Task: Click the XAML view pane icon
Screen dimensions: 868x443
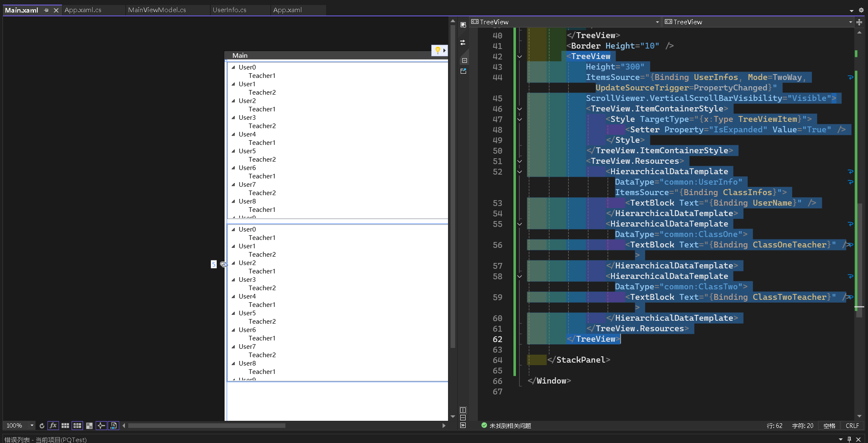Action: (x=464, y=61)
